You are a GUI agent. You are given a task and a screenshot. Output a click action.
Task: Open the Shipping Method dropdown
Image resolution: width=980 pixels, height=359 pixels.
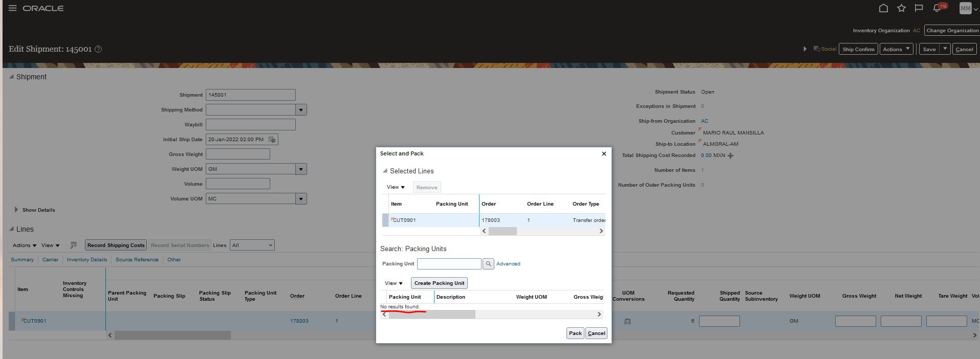pyautogui.click(x=301, y=109)
